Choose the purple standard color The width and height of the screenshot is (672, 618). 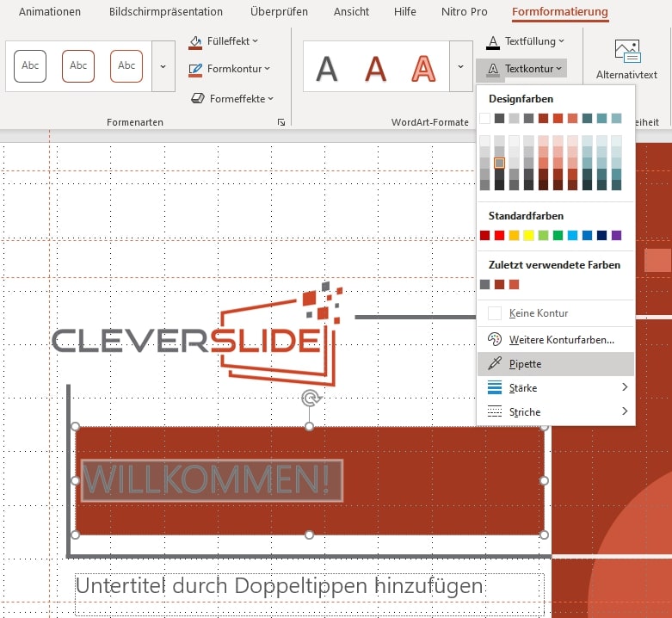click(616, 235)
